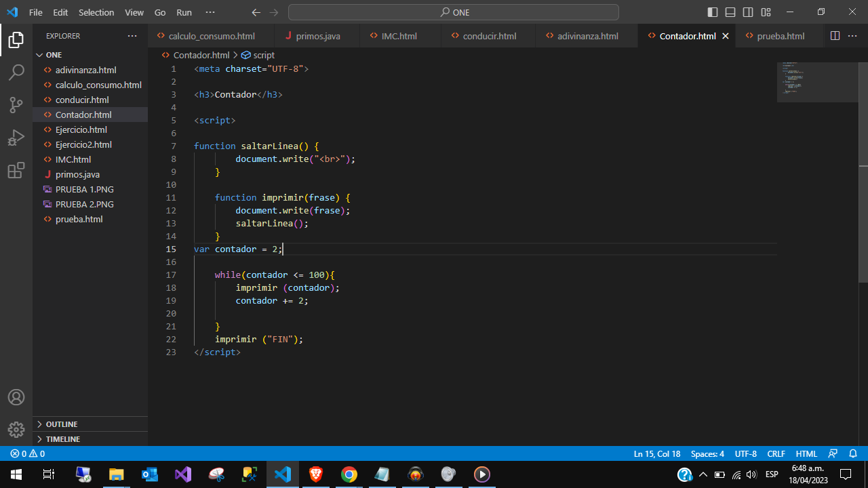Click the feedback icon in status bar

tap(833, 453)
